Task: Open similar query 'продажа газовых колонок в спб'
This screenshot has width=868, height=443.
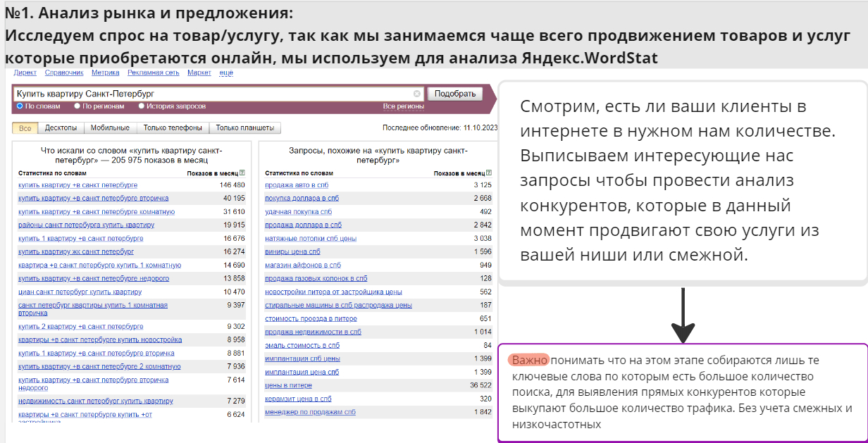Action: tap(316, 278)
